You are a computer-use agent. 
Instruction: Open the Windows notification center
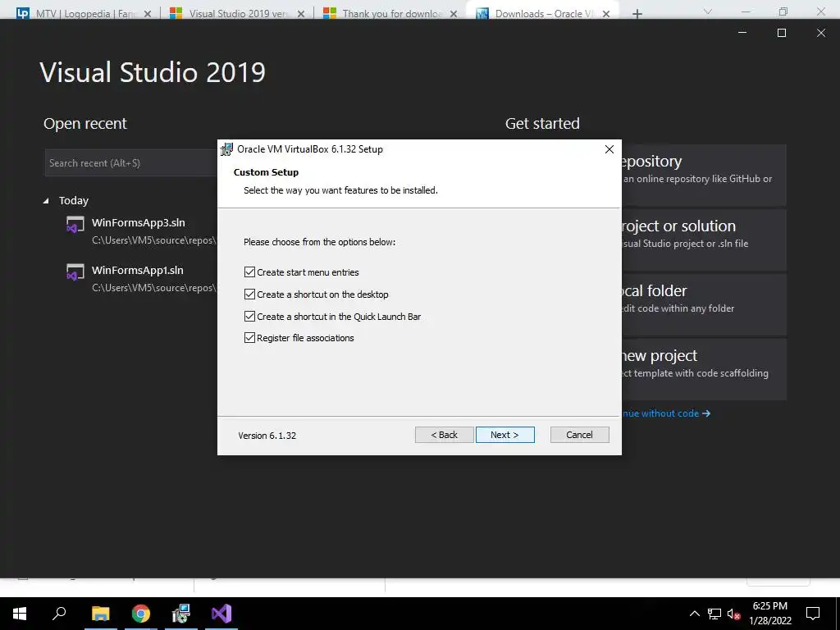[x=813, y=614]
